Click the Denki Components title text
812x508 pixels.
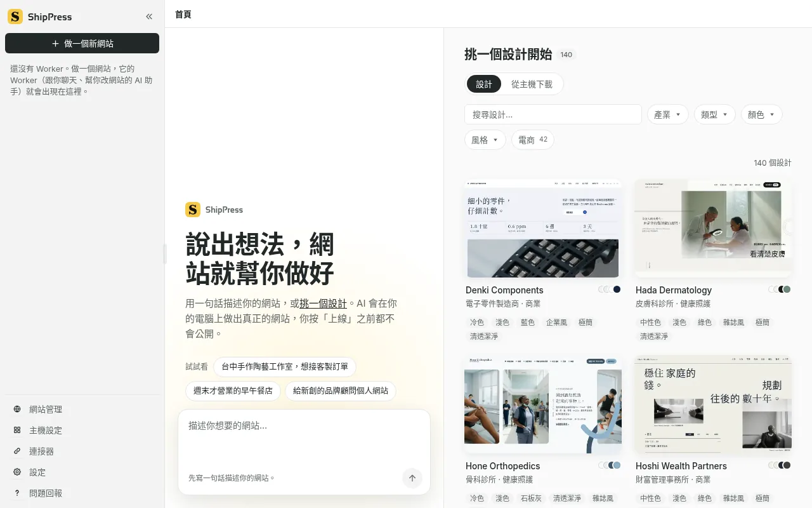pos(504,290)
